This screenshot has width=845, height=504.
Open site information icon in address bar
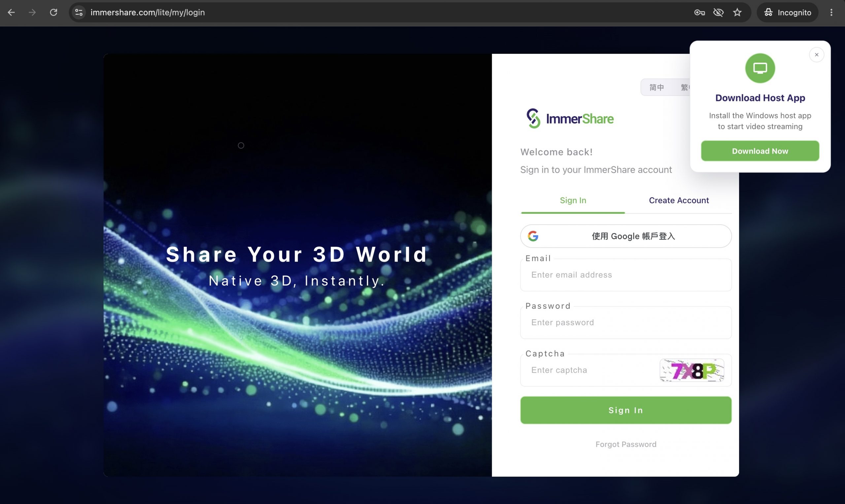[x=79, y=13]
